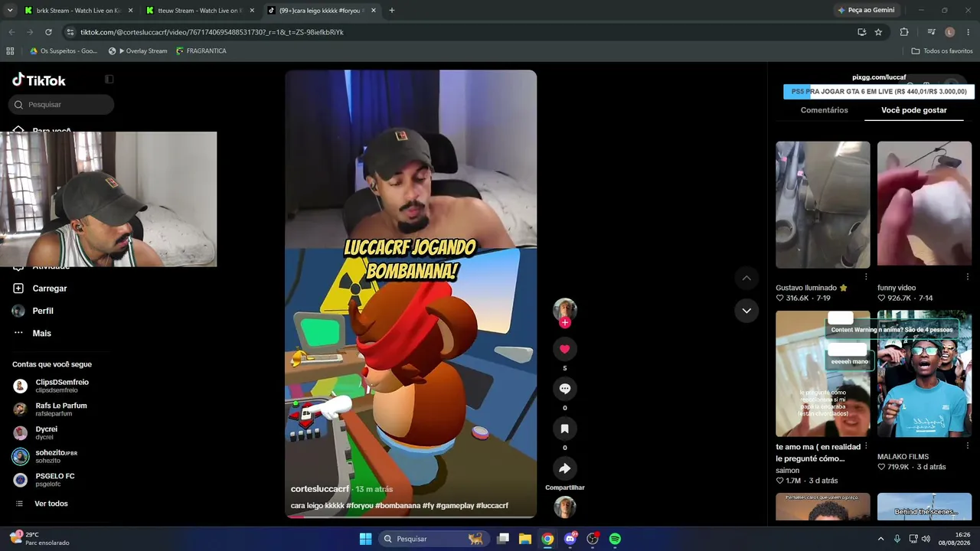The width and height of the screenshot is (980, 551).
Task: Click the TikTok Pesquisar search field
Action: 61,105
